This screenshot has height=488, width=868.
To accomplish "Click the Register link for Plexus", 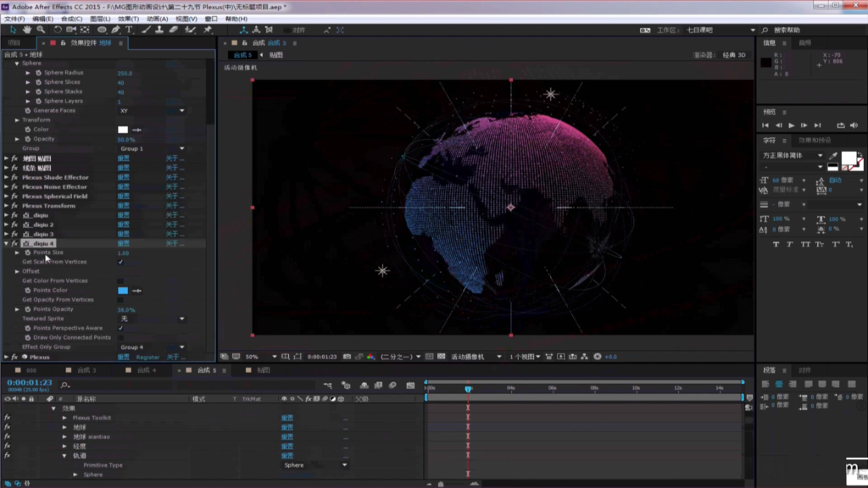I will pyautogui.click(x=147, y=357).
